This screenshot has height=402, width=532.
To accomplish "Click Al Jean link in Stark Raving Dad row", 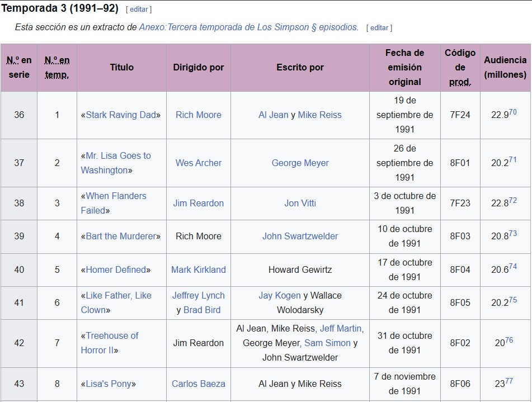I will 274,115.
